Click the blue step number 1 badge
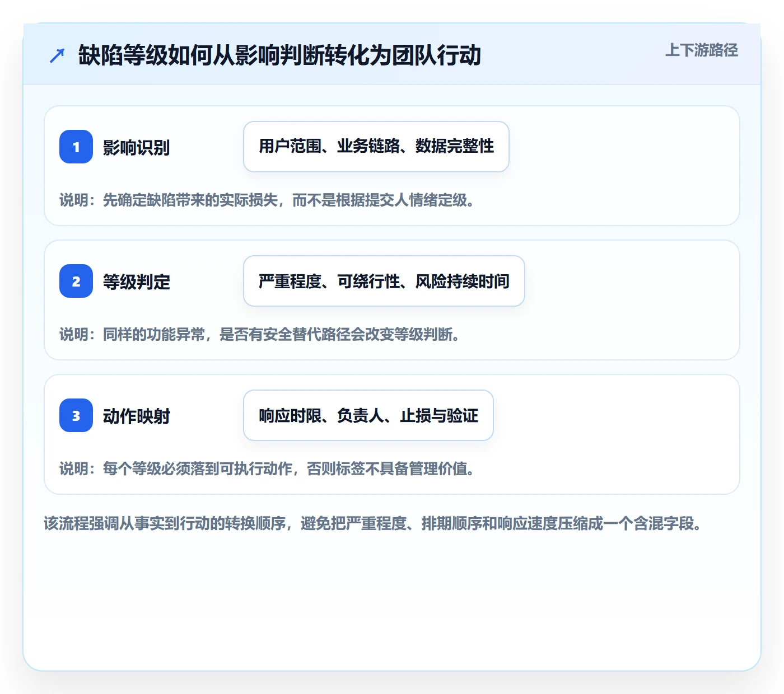The height and width of the screenshot is (694, 784). [x=76, y=147]
